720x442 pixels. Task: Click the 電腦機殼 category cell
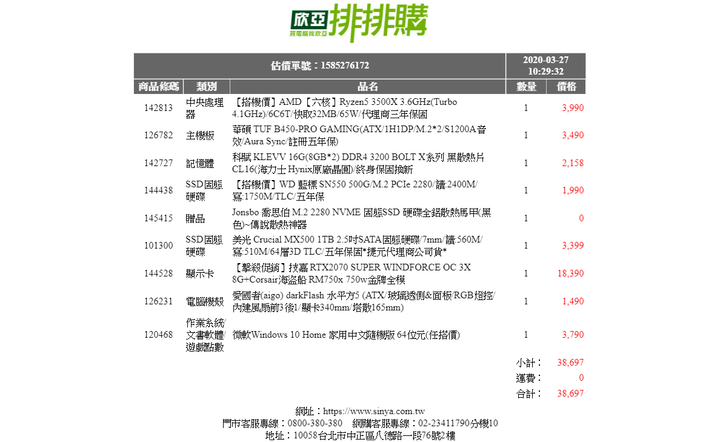[x=205, y=302]
